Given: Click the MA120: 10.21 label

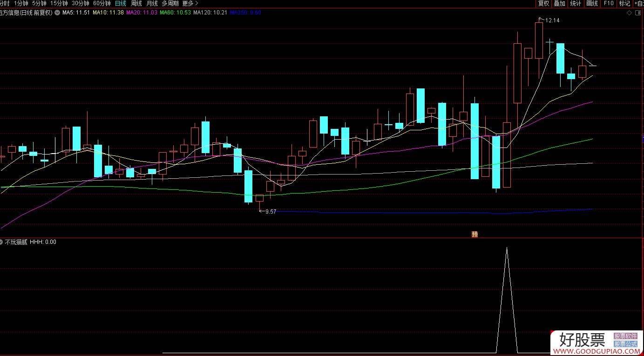Looking at the screenshot, I should click(210, 13).
